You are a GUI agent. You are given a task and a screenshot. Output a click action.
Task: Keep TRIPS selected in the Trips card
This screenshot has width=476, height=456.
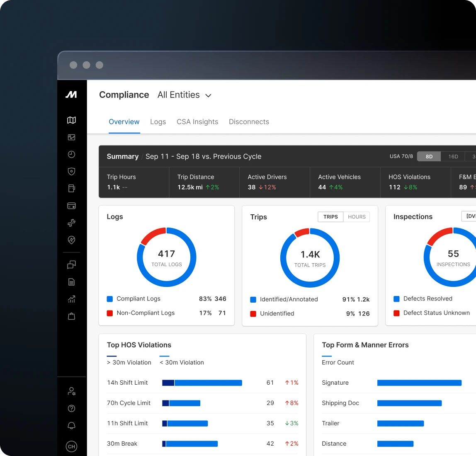tap(330, 217)
